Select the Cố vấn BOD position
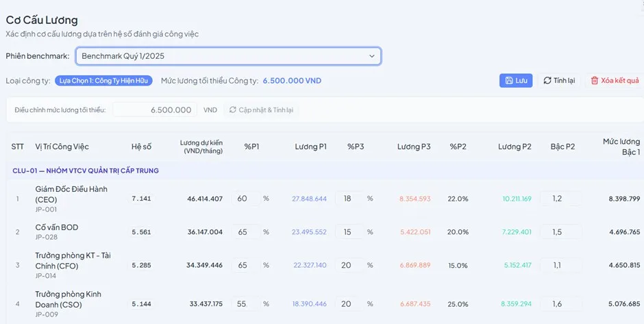Viewport: 644px width, 324px height. click(x=57, y=227)
